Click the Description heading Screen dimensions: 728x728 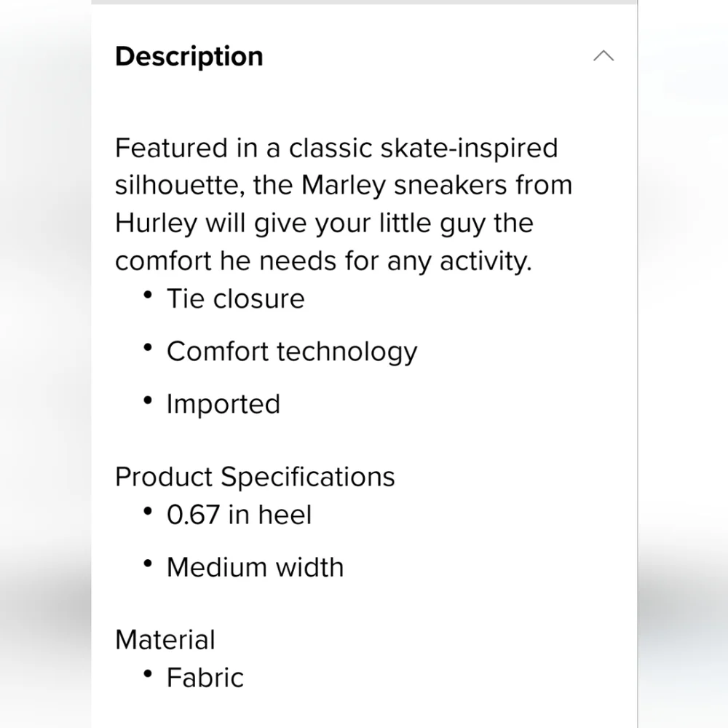pos(189,57)
